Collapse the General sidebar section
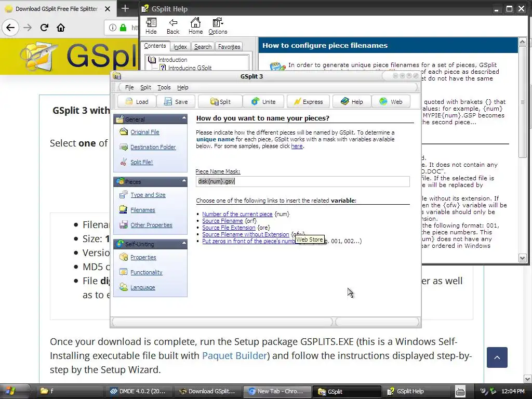The image size is (532, 399). pos(184,118)
